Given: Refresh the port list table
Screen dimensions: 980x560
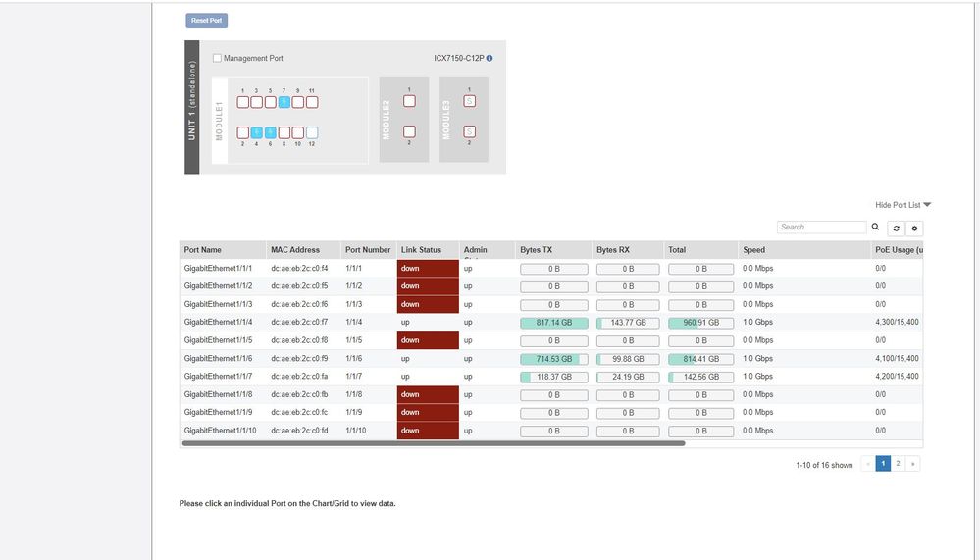Looking at the screenshot, I should [896, 229].
